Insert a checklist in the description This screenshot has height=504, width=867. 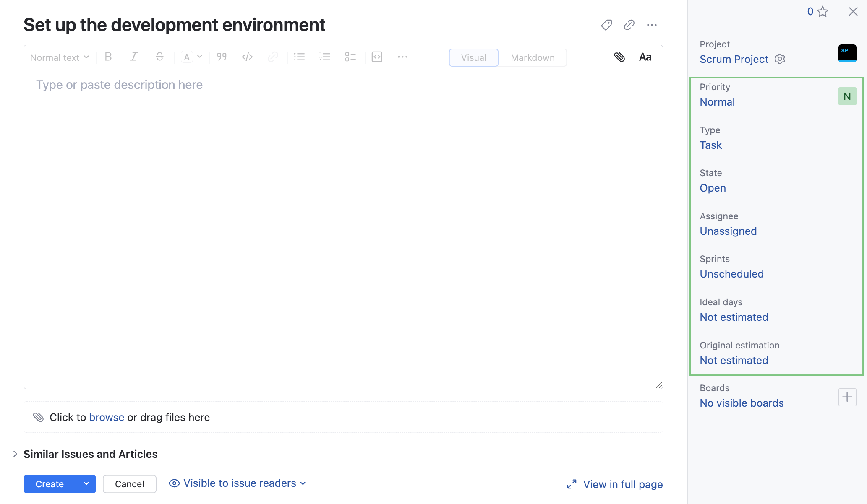(x=350, y=57)
